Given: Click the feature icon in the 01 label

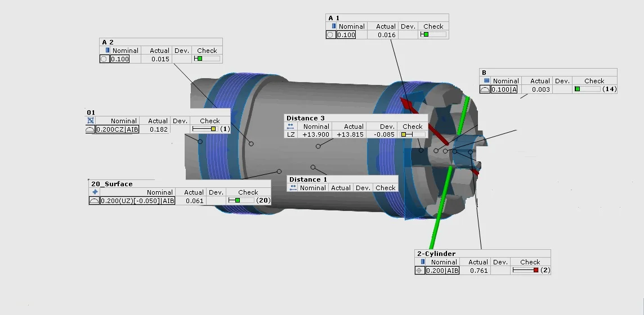Looking at the screenshot, I should pos(90,121).
